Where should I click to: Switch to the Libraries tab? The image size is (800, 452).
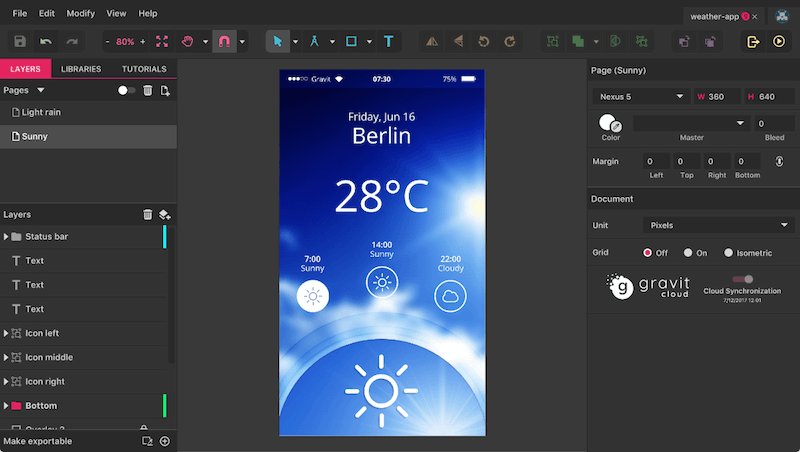tap(81, 69)
